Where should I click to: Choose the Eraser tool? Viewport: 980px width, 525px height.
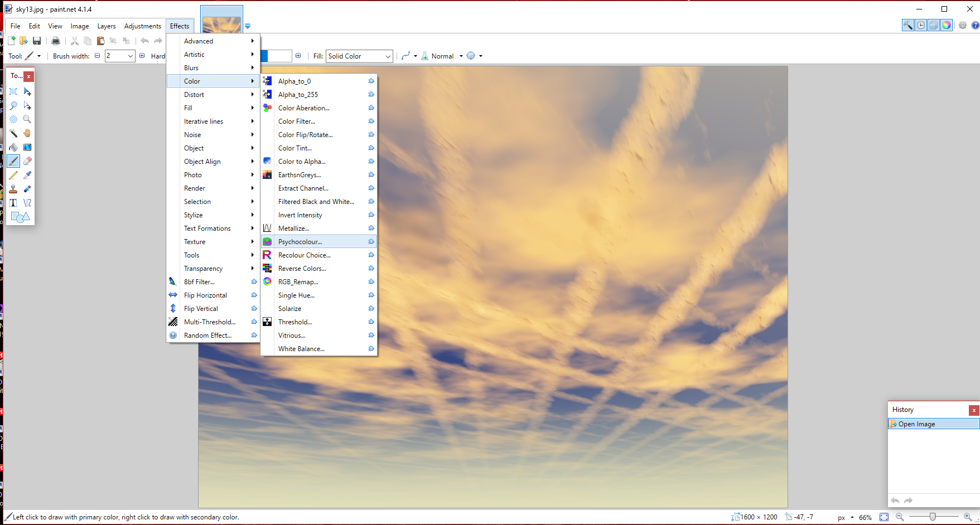click(x=27, y=161)
